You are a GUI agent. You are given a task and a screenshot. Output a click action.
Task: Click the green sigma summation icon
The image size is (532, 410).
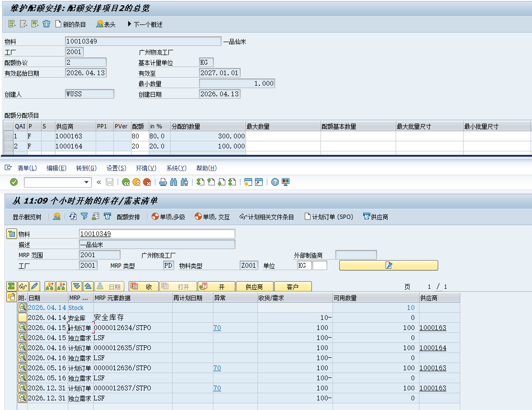11,286
